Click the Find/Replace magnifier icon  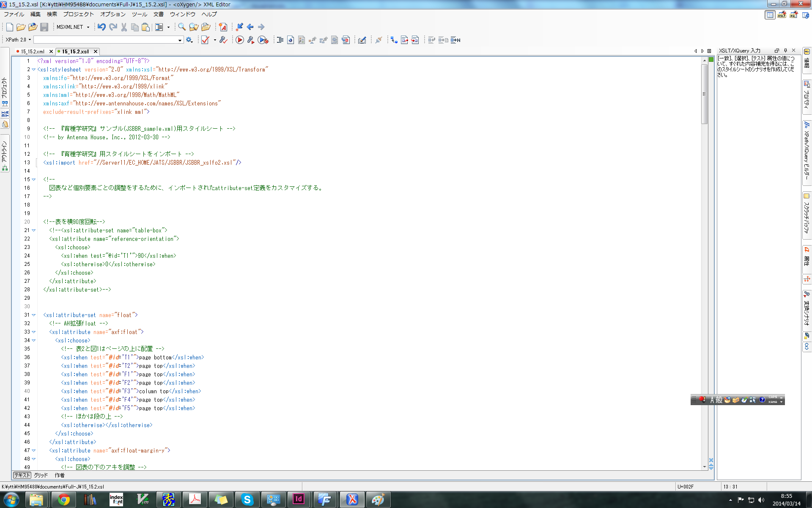click(x=182, y=27)
